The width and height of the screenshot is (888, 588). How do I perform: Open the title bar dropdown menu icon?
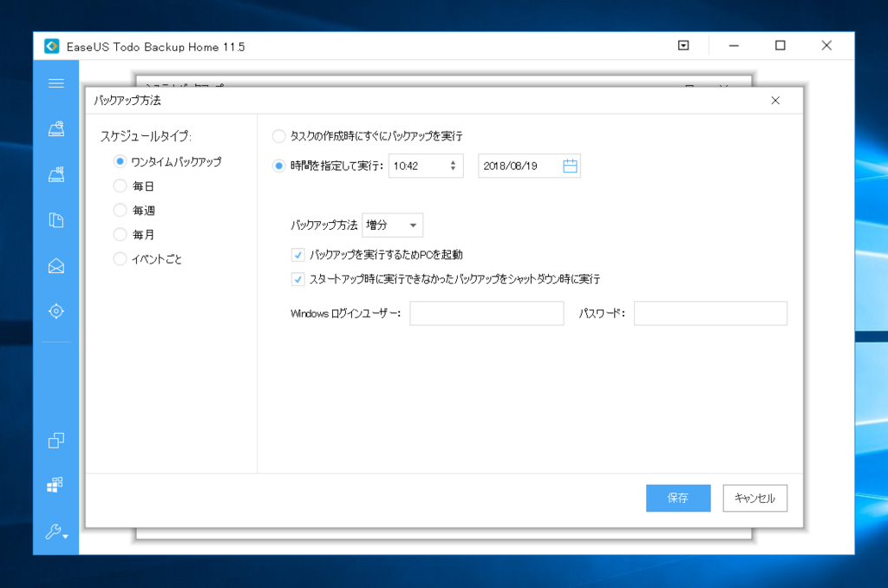coord(683,46)
